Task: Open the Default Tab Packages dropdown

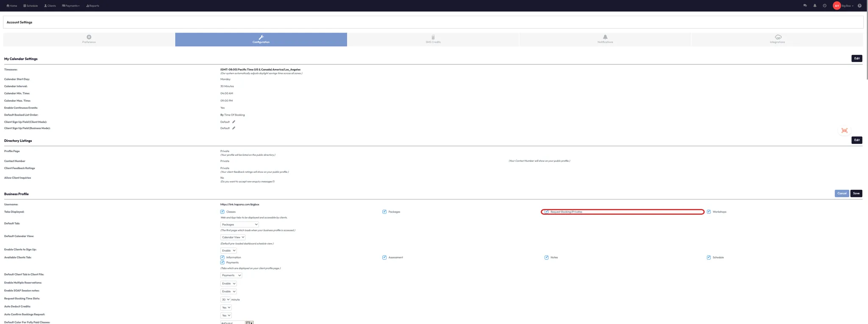Action: (239, 224)
